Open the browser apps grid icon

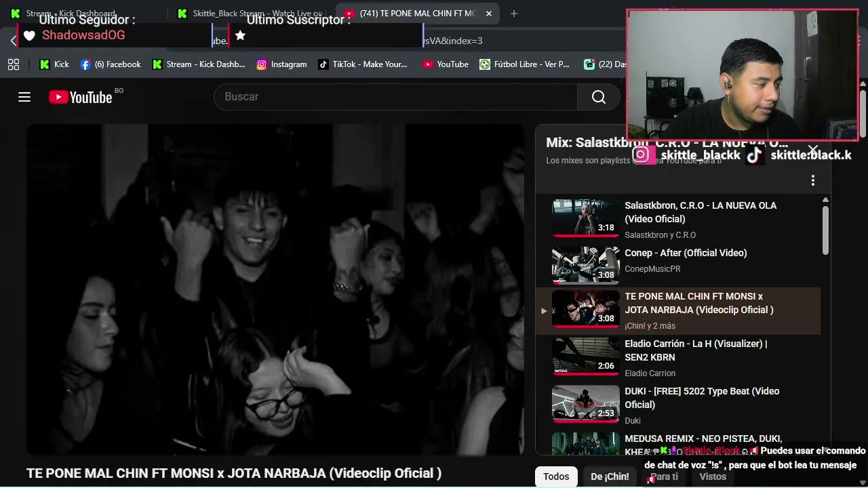[14, 64]
